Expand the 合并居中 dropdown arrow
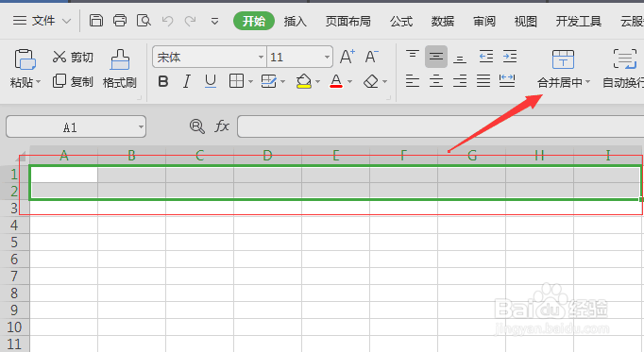 (x=588, y=82)
